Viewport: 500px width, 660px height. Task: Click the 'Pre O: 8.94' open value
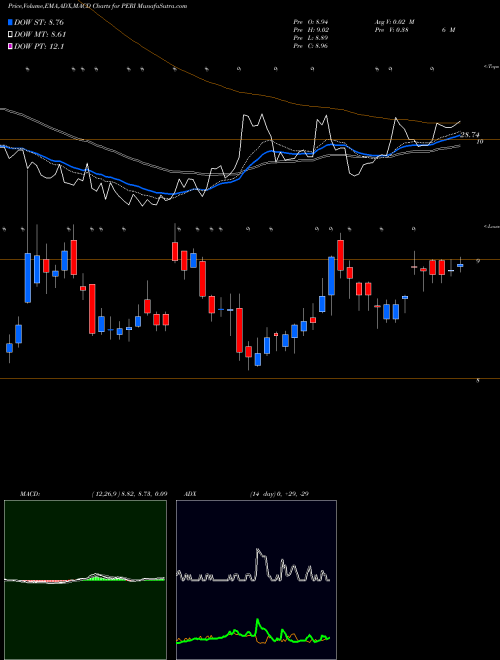[x=311, y=22]
